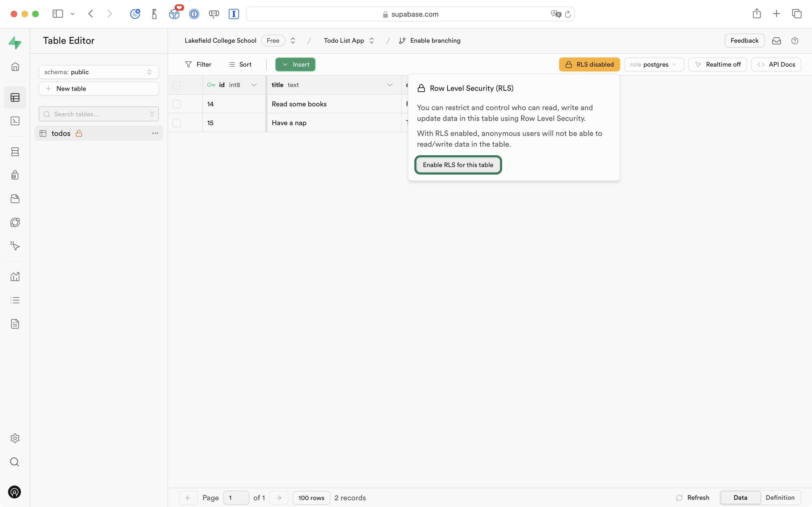Click the Search tables input field
The image size is (812, 507).
(97, 114)
